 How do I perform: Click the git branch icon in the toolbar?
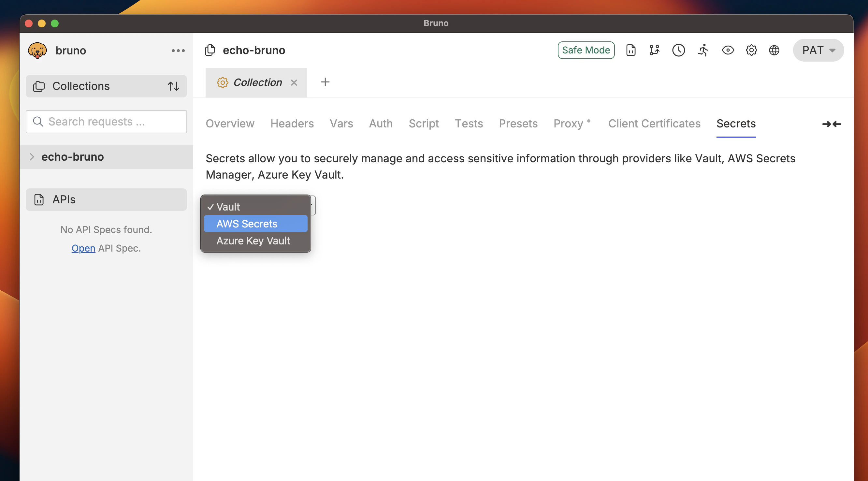655,50
